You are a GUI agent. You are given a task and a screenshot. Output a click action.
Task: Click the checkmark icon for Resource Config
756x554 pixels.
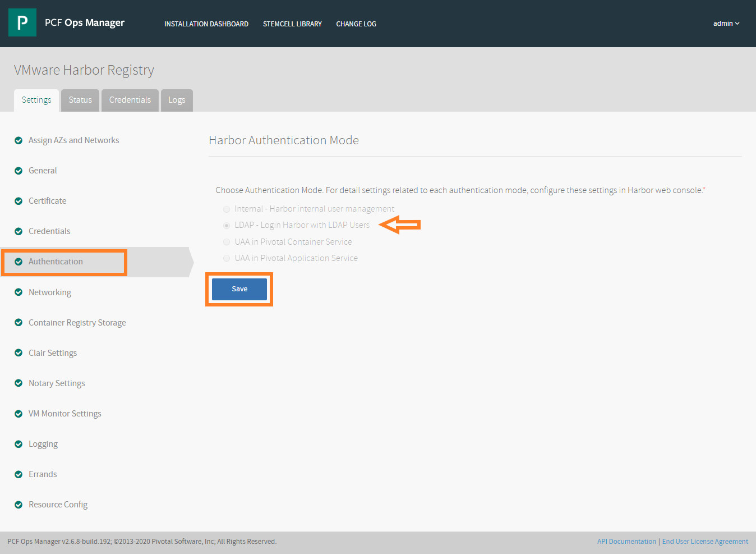(x=19, y=505)
